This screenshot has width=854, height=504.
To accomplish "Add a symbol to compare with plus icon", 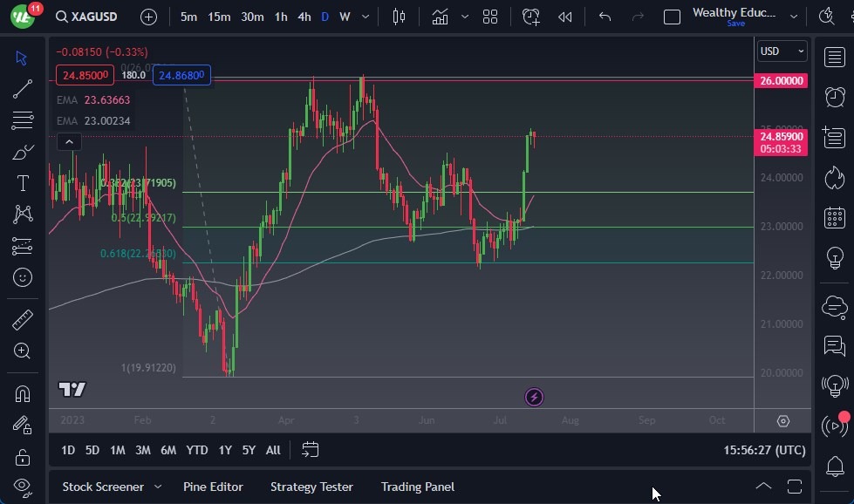I will [x=148, y=17].
